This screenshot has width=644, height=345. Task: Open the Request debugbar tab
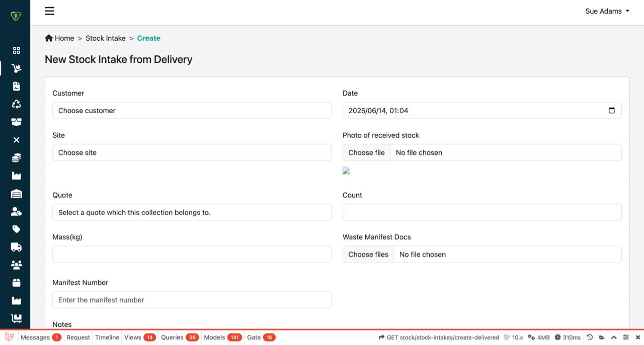click(x=78, y=337)
